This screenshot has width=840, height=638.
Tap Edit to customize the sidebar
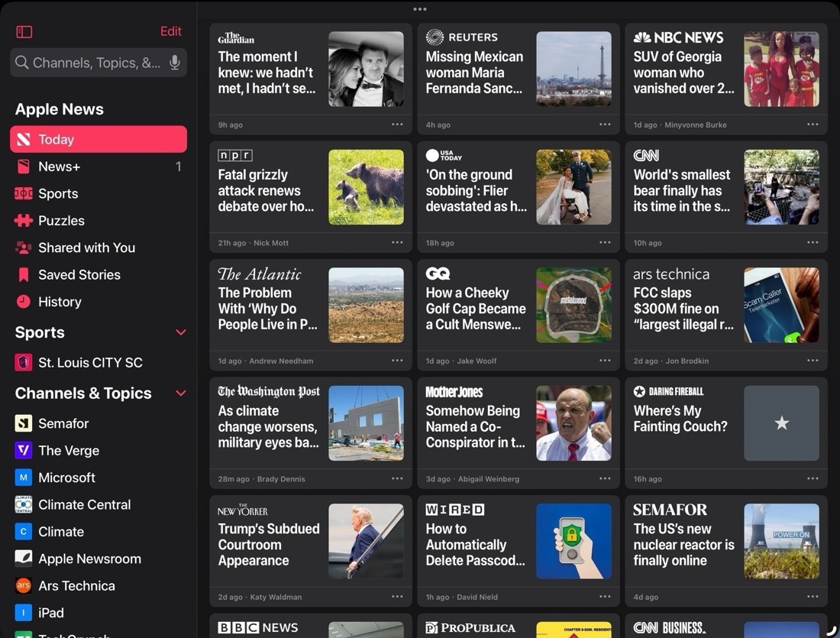(x=170, y=31)
